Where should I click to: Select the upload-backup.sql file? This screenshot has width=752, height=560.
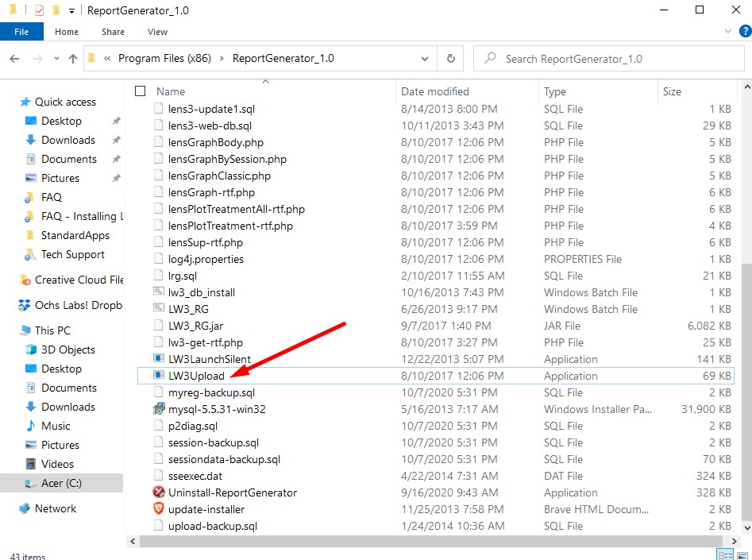coord(213,526)
